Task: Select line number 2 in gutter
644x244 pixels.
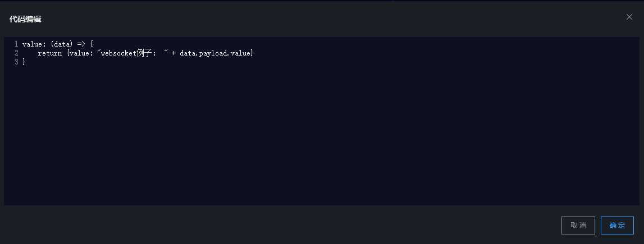Action: pyautogui.click(x=16, y=53)
